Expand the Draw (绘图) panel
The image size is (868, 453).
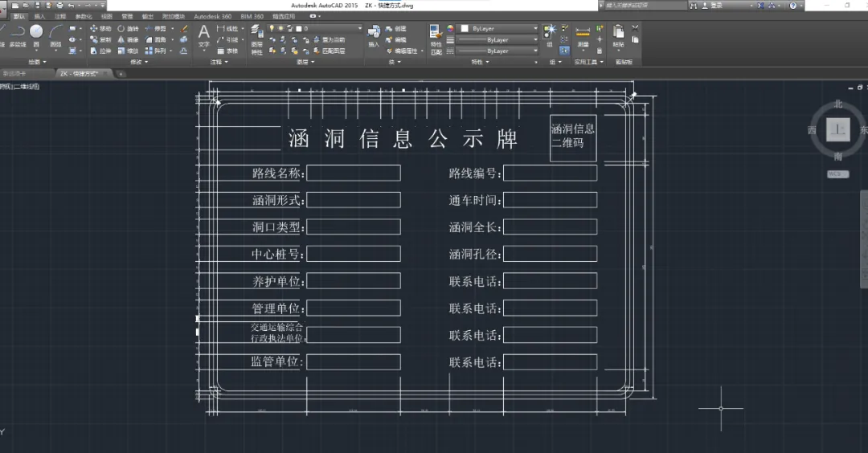click(37, 62)
